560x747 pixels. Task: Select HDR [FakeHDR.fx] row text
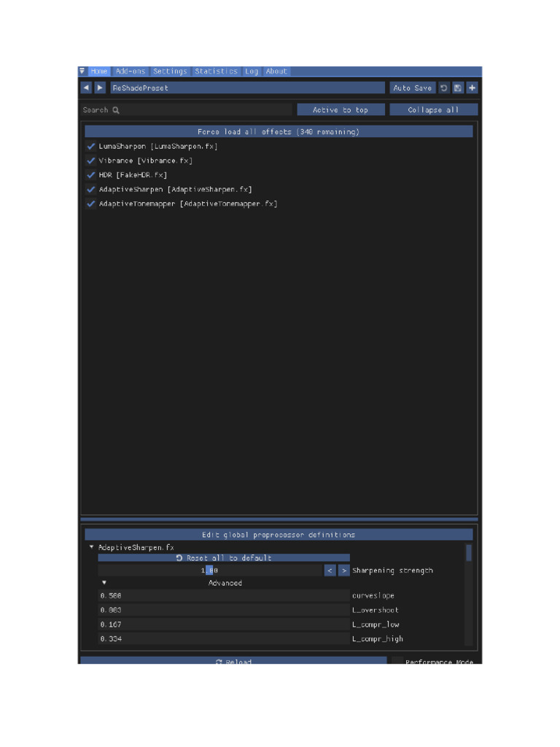133,175
